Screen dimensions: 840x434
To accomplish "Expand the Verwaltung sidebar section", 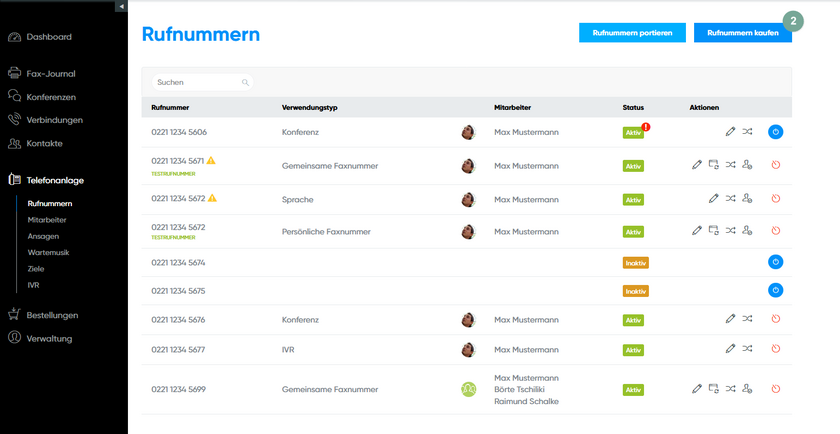I will [49, 338].
